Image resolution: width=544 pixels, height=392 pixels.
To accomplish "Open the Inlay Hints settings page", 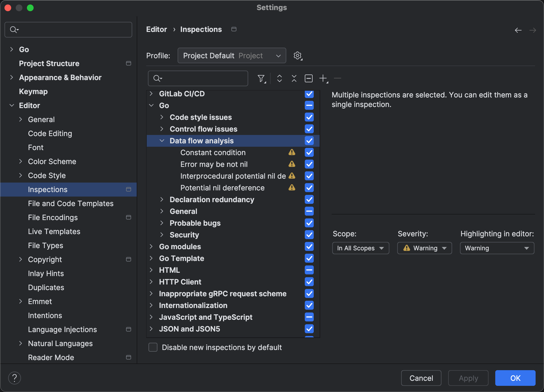I will click(46, 274).
